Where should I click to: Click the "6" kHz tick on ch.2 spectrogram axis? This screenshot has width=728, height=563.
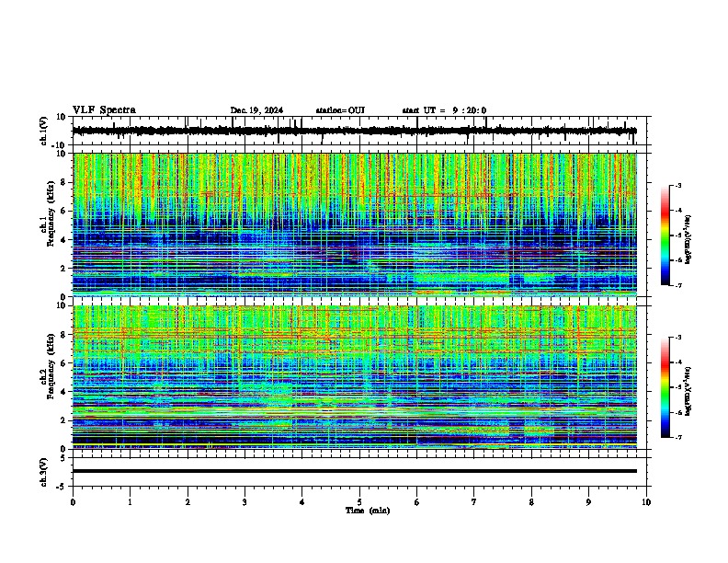(65, 363)
